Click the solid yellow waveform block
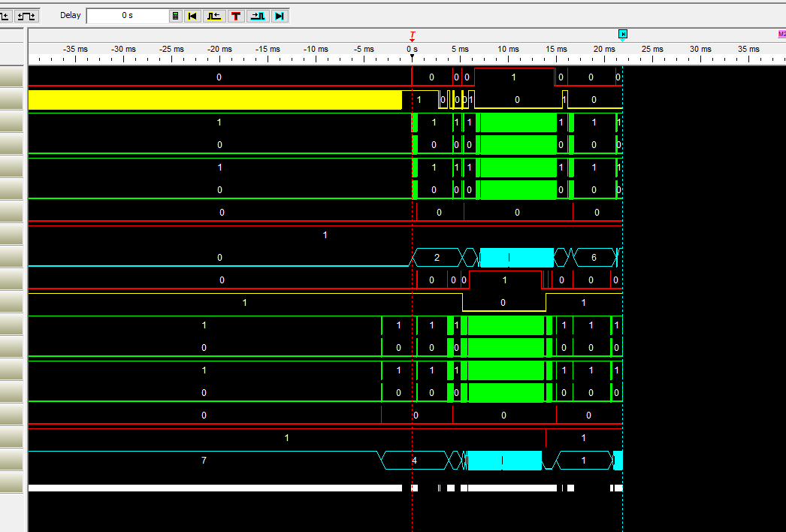786x532 pixels. click(x=215, y=100)
